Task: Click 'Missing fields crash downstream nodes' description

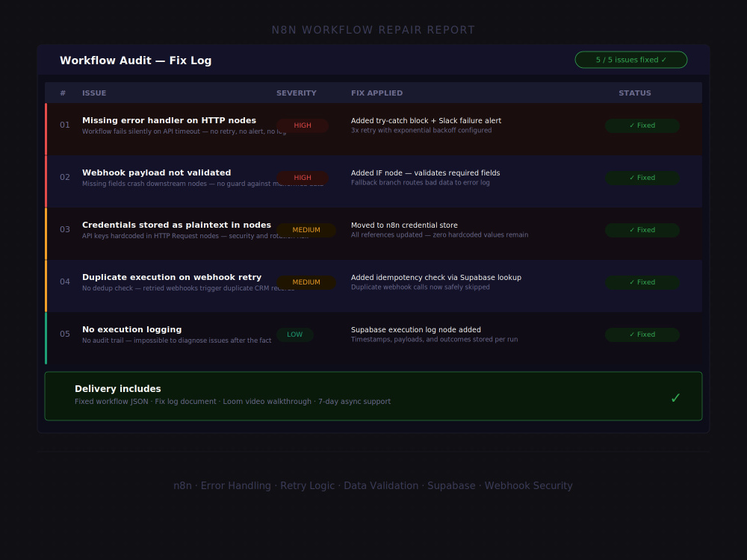Action: click(x=202, y=184)
